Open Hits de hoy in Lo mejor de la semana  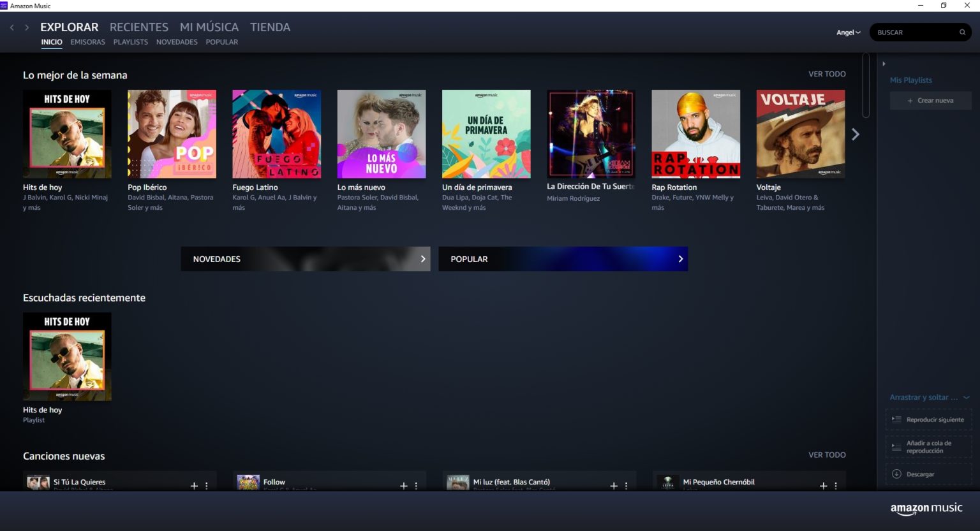pyautogui.click(x=67, y=134)
